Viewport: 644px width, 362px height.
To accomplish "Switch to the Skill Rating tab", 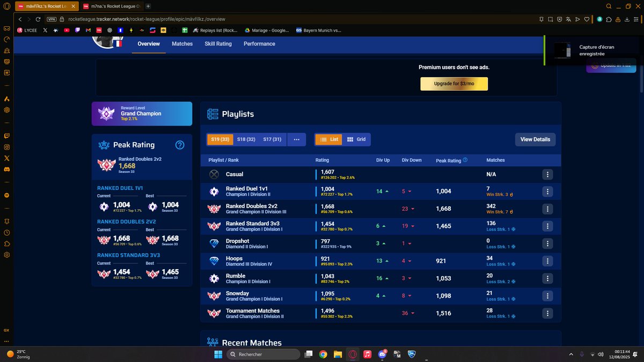I will click(x=218, y=44).
